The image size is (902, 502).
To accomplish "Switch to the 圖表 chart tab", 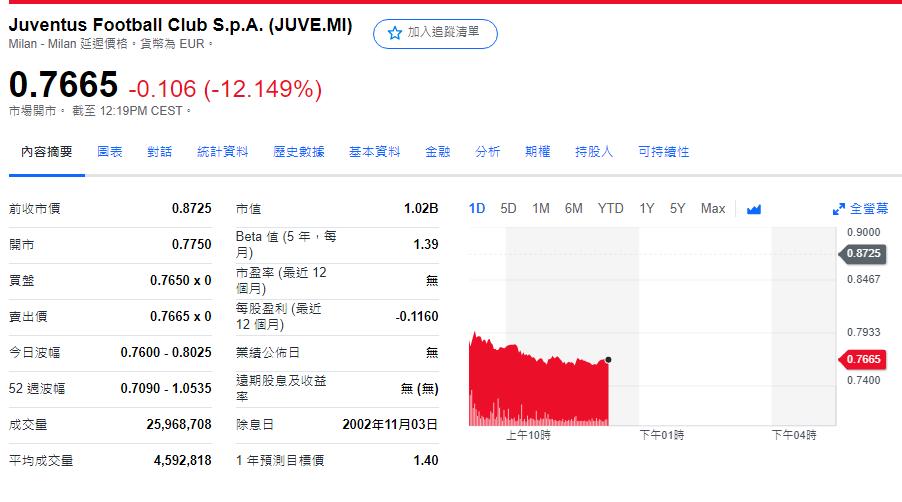I will click(x=109, y=152).
